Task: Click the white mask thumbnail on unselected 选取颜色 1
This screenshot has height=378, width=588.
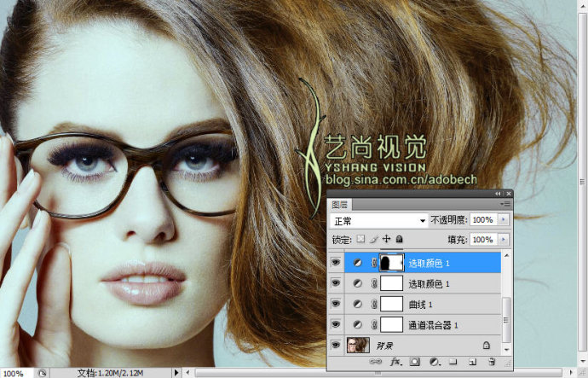Action: [392, 283]
